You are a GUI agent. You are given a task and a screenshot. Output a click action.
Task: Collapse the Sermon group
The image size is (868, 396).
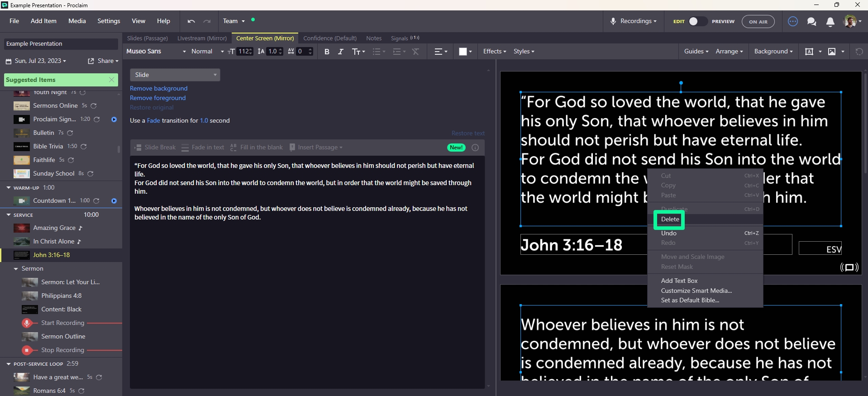click(16, 269)
